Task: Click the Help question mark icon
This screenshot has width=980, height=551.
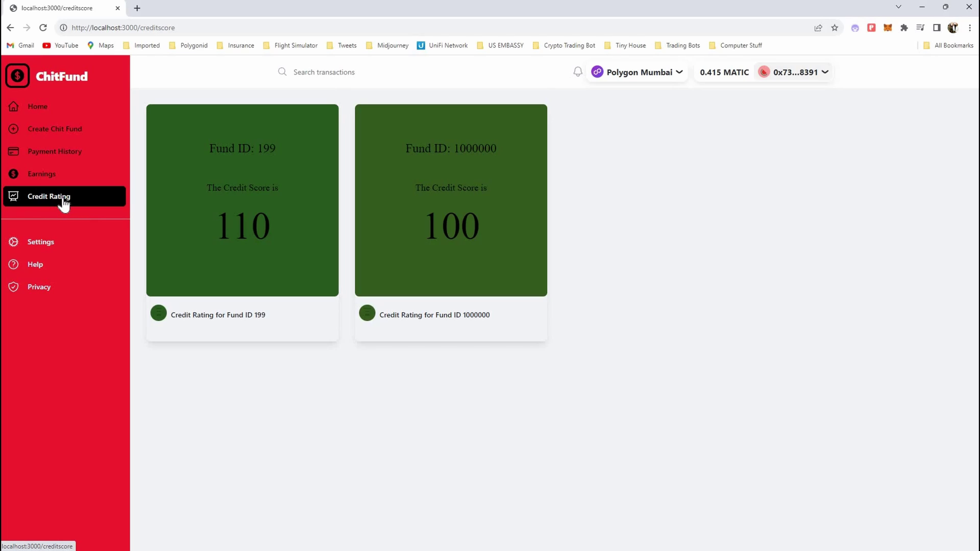Action: point(14,264)
